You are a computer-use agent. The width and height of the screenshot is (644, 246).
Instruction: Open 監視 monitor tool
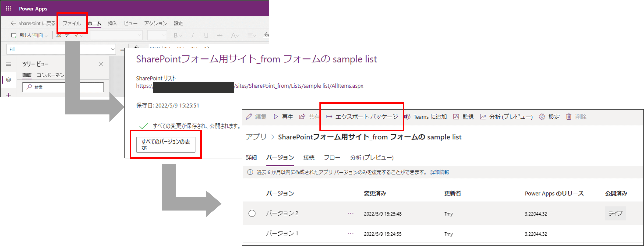(464, 117)
